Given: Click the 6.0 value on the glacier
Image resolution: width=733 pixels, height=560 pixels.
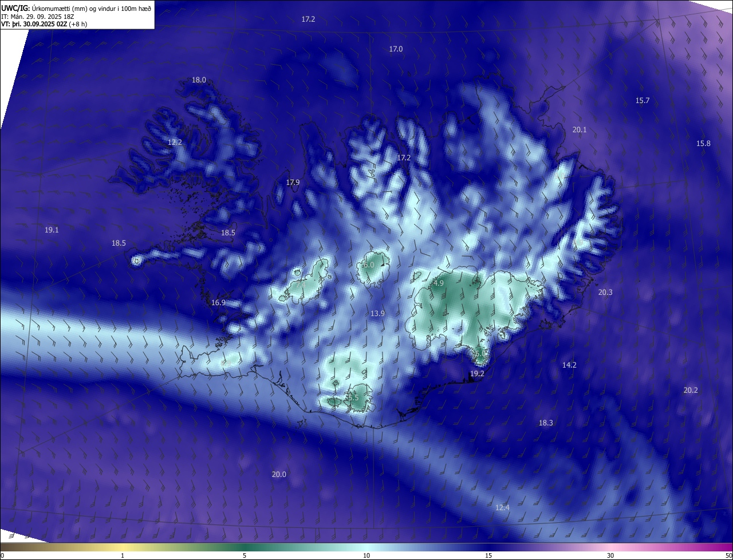Looking at the screenshot, I should pos(369,265).
